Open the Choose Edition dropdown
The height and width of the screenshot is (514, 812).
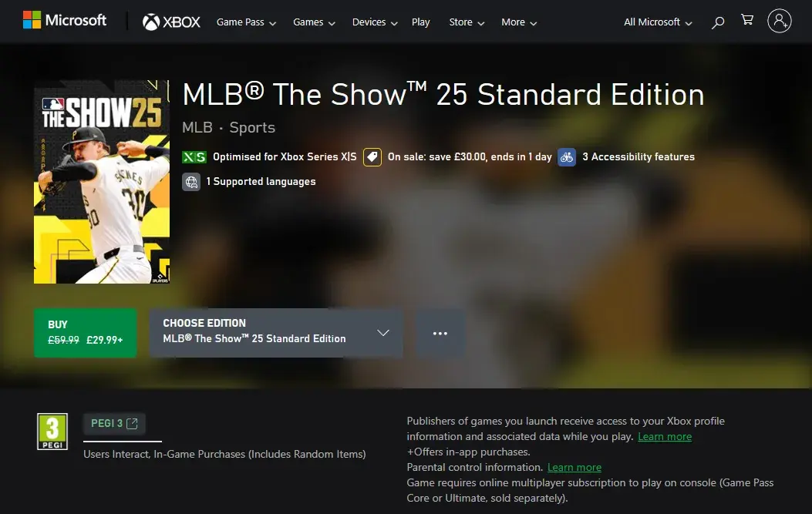(276, 333)
